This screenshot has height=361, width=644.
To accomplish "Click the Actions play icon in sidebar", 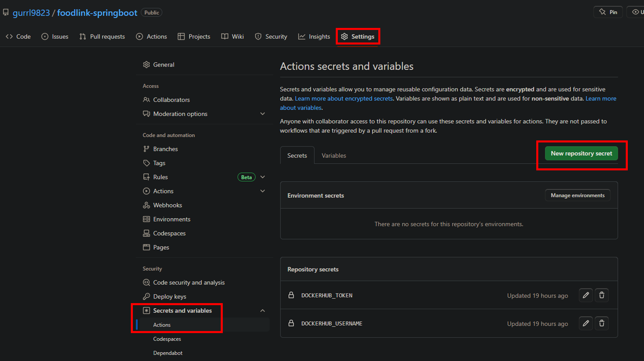I will 146,191.
